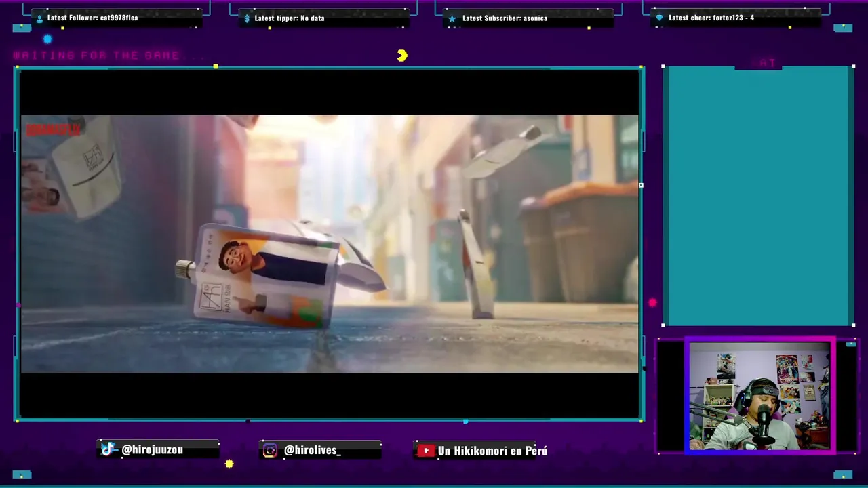868x488 pixels.
Task: Click the @hirojuuzou TikTok handle
Action: coord(152,449)
